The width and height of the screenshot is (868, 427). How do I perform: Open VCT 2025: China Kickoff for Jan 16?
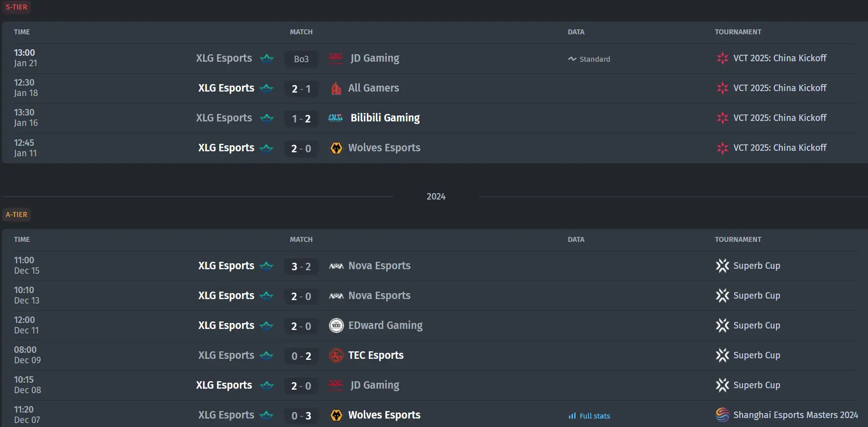click(x=779, y=118)
